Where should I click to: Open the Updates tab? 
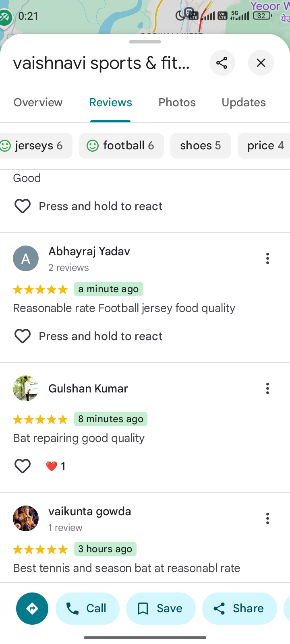(x=243, y=103)
